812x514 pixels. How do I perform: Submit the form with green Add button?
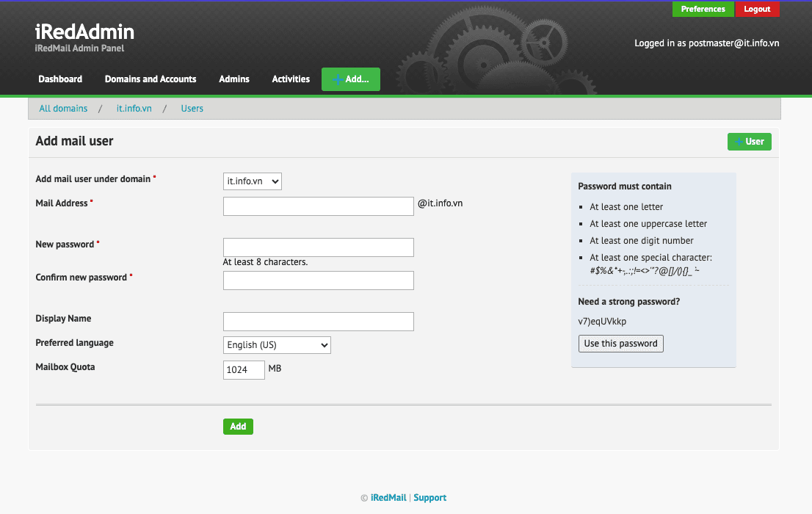[x=238, y=427]
